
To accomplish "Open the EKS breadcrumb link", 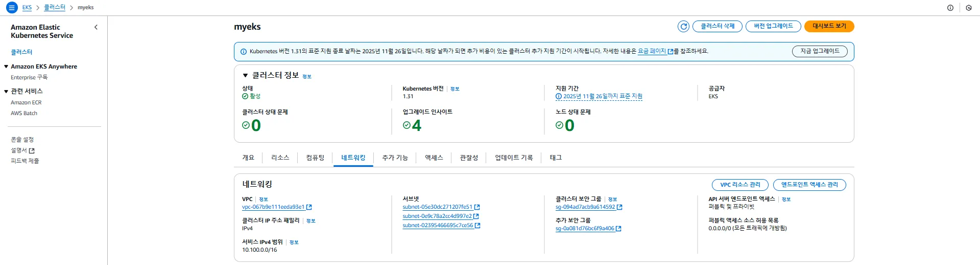I will [x=27, y=8].
